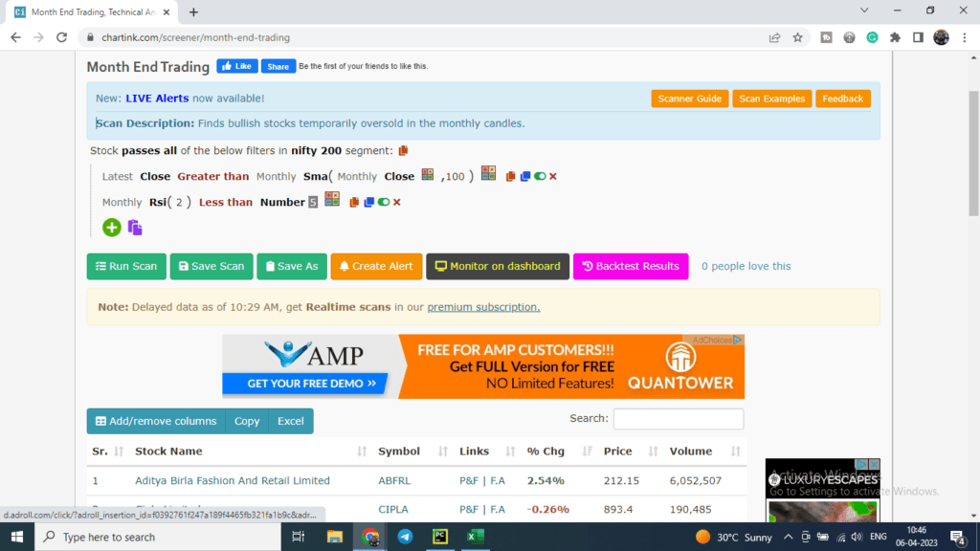The image size is (980, 551).
Task: Click the Save As button
Action: tap(292, 266)
